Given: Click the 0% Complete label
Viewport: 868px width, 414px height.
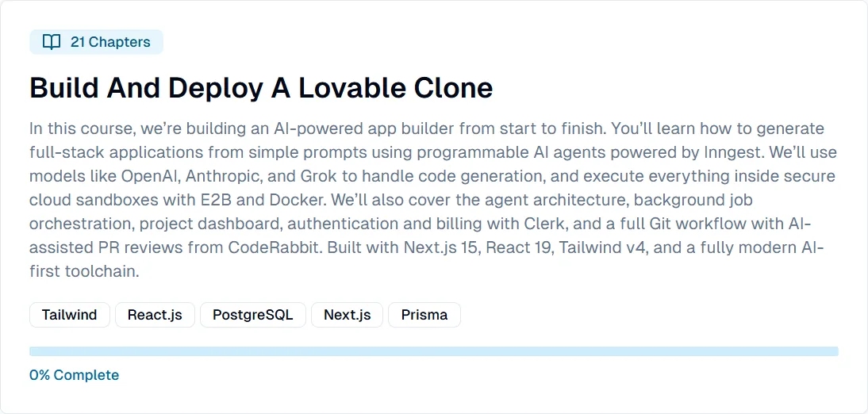Looking at the screenshot, I should click(x=74, y=374).
